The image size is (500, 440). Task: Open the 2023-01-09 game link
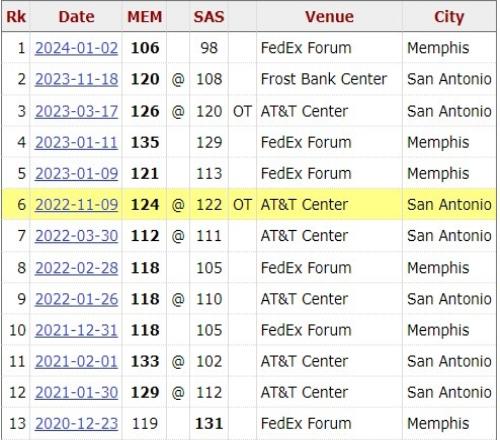pyautogui.click(x=76, y=174)
